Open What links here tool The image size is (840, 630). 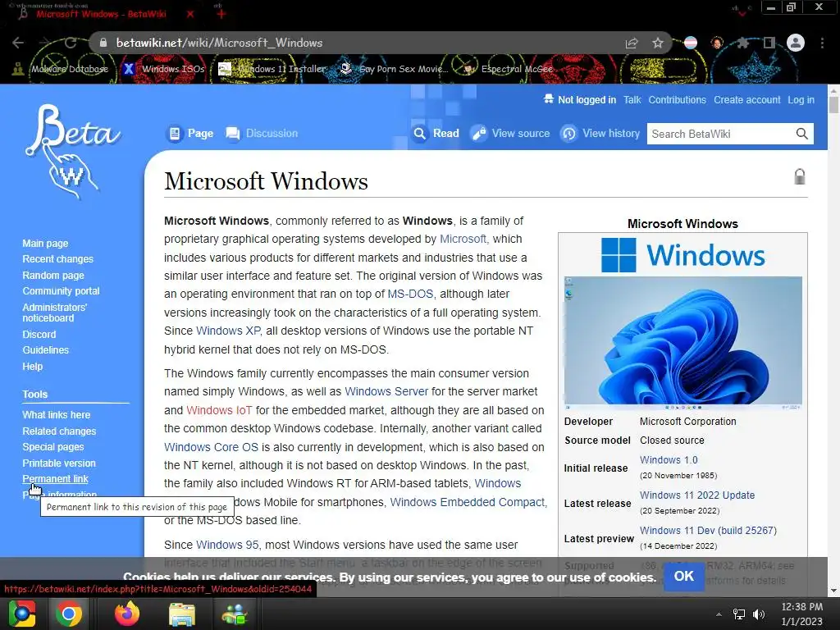point(57,414)
